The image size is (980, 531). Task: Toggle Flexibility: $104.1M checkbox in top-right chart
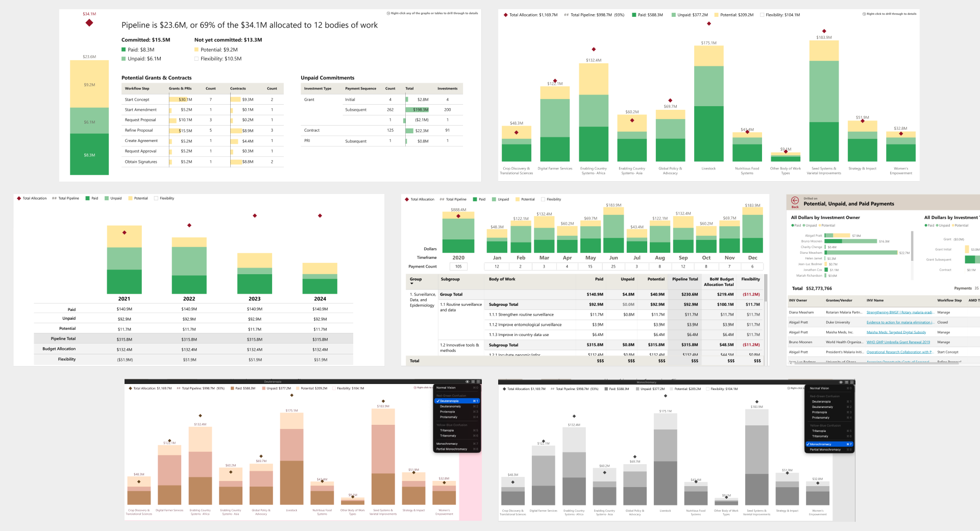(x=762, y=15)
